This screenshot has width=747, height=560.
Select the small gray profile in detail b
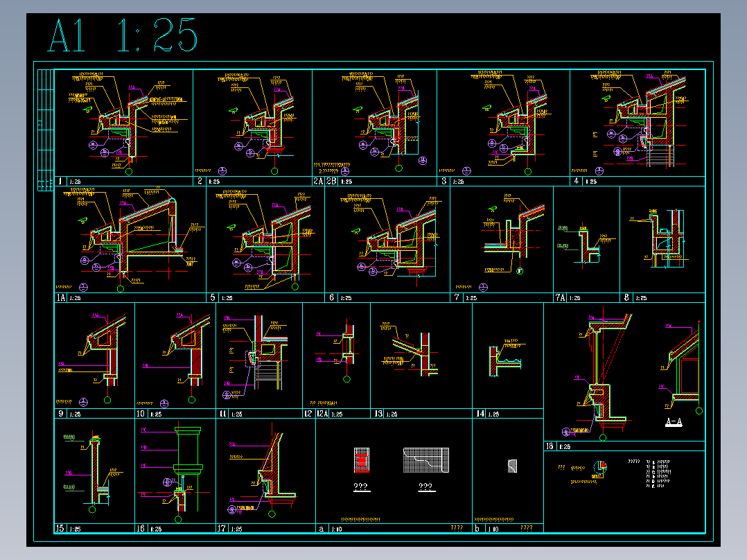(512, 466)
